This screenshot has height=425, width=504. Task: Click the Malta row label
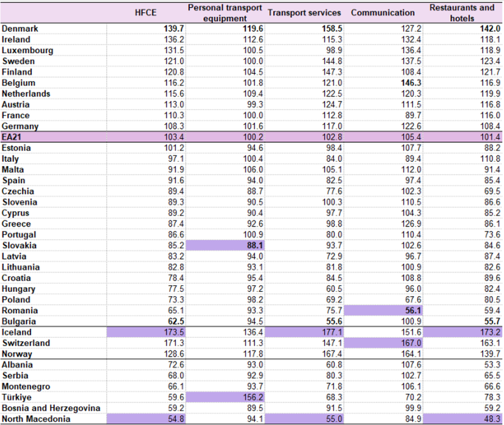pos(13,170)
